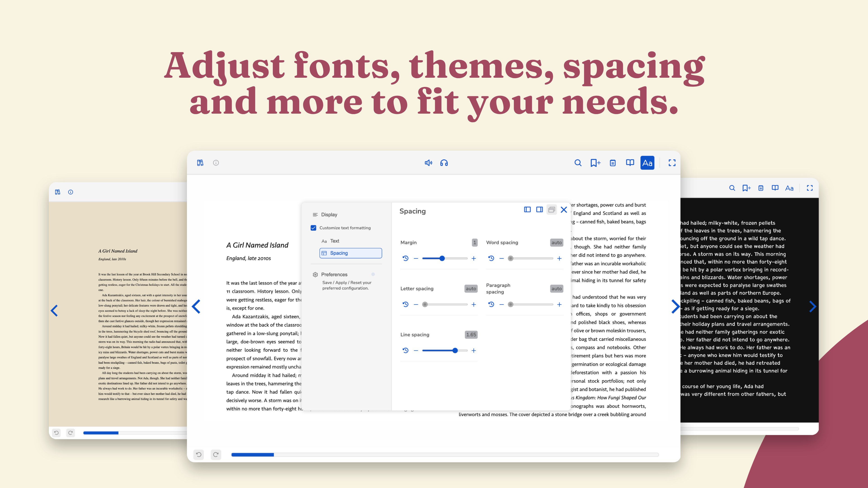Open search in center reader window
Image resolution: width=868 pixels, height=488 pixels.
[x=578, y=163]
